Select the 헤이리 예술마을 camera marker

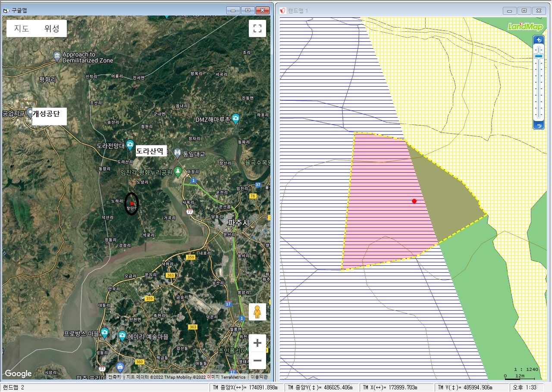point(122,336)
